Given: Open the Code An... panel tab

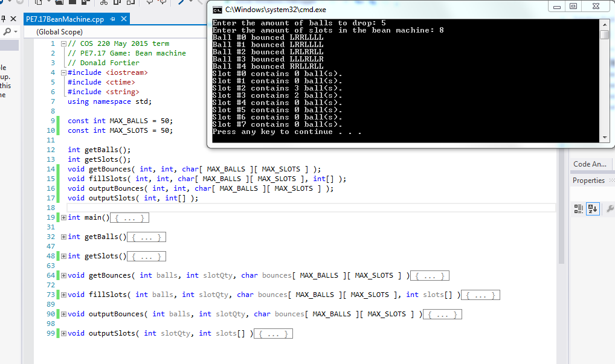Looking at the screenshot, I should point(590,164).
